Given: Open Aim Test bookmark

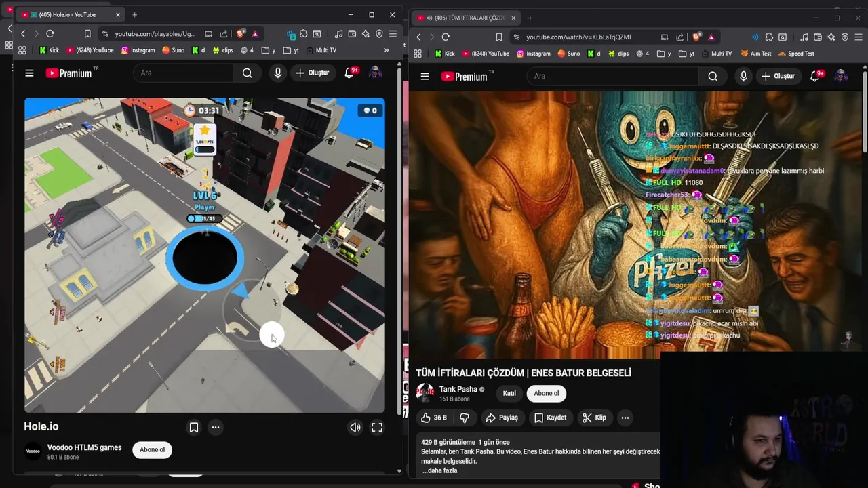Looking at the screenshot, I should pyautogui.click(x=756, y=54).
